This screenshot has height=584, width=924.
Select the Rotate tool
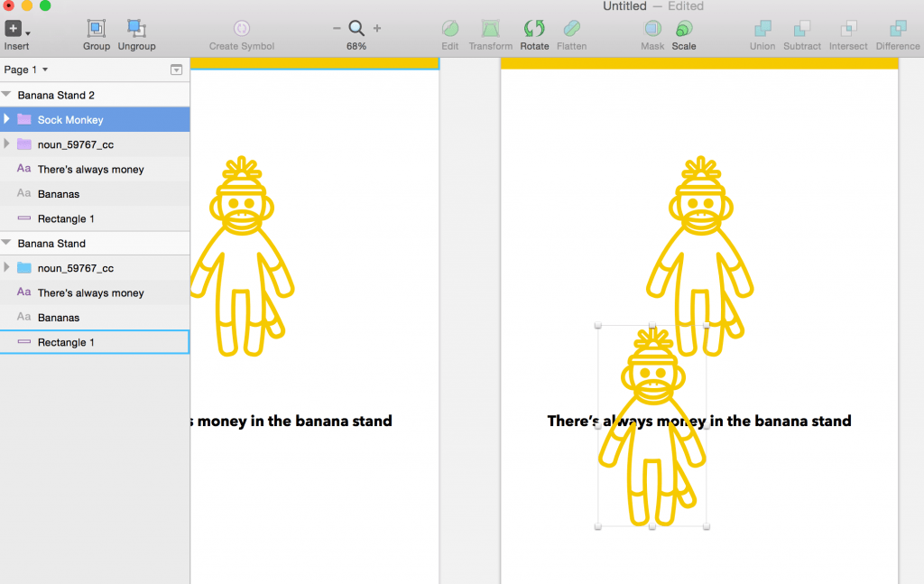pos(534,29)
